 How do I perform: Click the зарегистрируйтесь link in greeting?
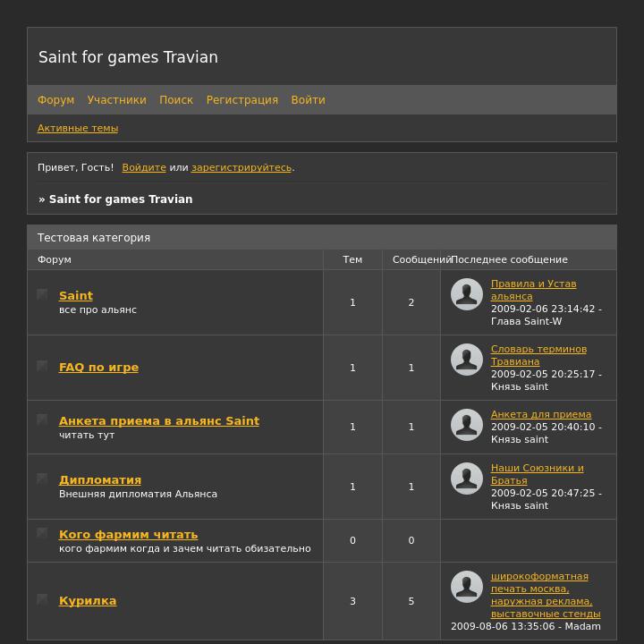point(241,167)
